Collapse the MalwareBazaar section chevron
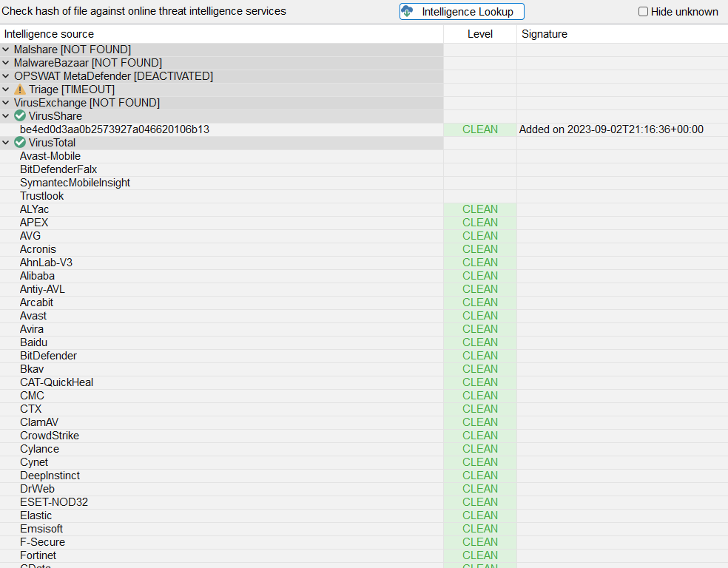This screenshot has height=568, width=728. point(6,63)
